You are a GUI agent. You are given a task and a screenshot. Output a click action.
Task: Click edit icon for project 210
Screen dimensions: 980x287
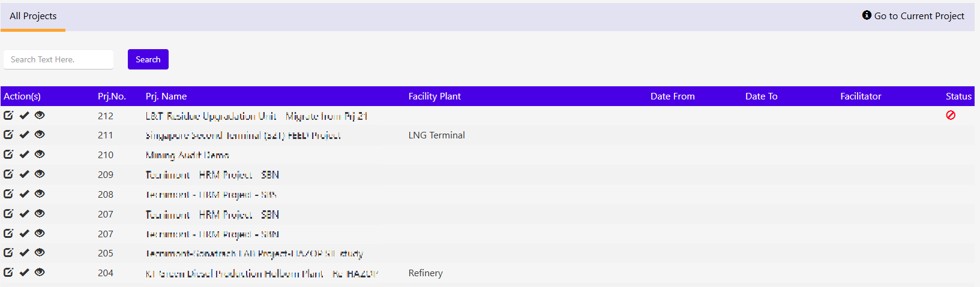click(8, 154)
